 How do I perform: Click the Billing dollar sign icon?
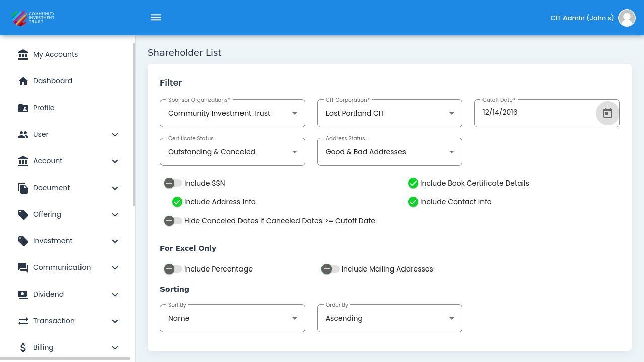pos(23,348)
